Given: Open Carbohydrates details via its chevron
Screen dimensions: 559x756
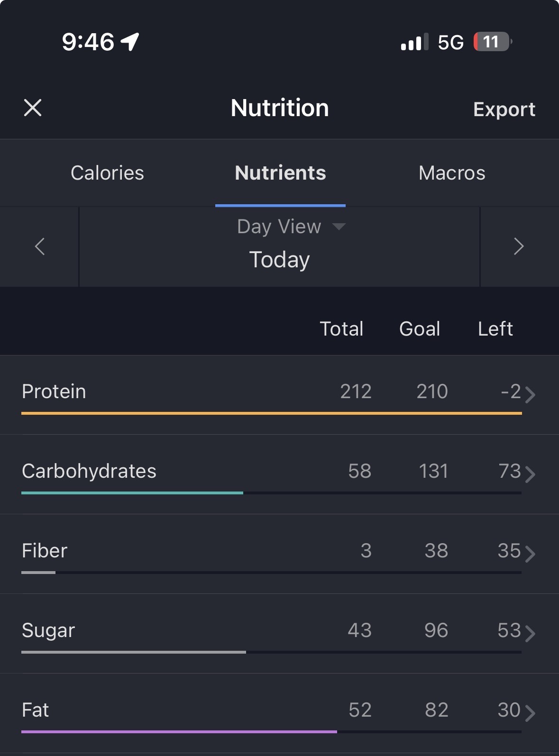Looking at the screenshot, I should pyautogui.click(x=530, y=474).
